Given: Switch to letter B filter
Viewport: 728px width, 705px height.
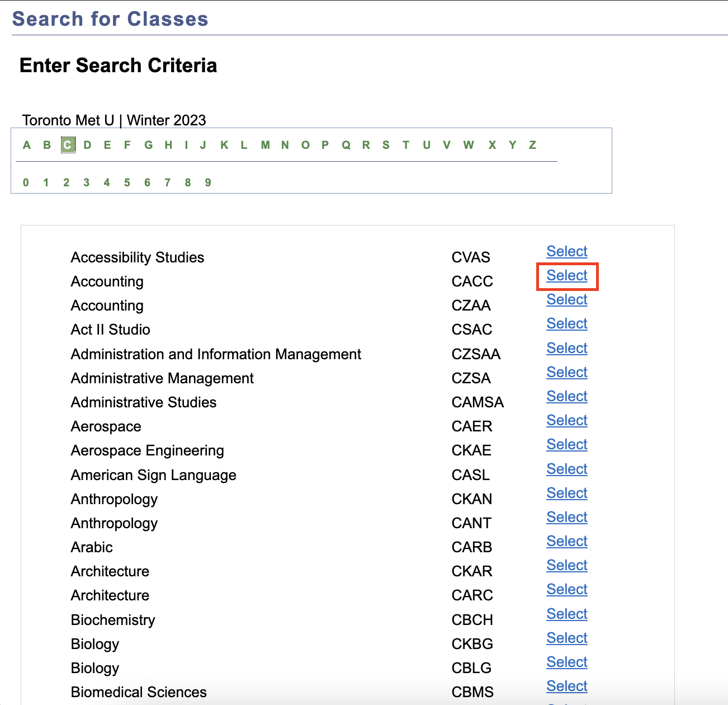Looking at the screenshot, I should click(x=47, y=145).
